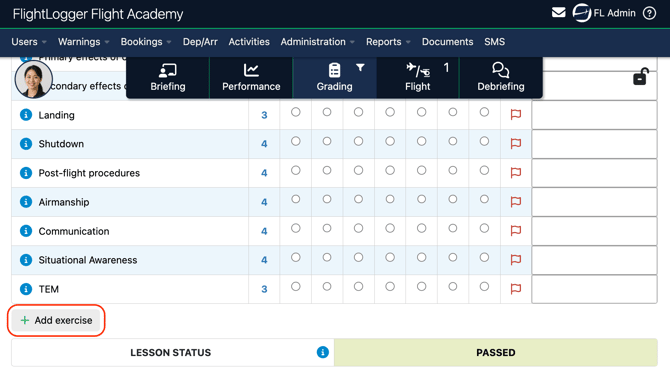Click the Landing required grade 3
This screenshot has width=670, height=374.
(264, 115)
